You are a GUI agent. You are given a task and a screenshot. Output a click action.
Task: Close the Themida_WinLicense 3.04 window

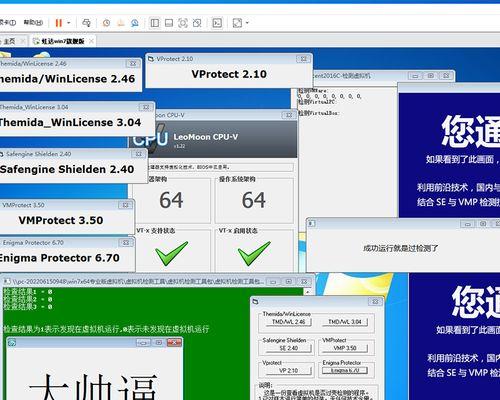tap(146, 107)
